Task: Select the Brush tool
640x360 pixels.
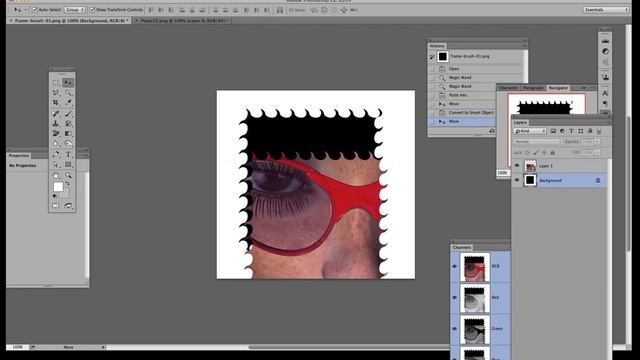Action: pos(68,113)
